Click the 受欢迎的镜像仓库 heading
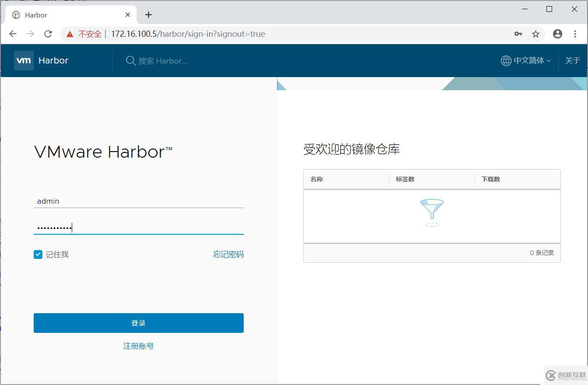The width and height of the screenshot is (588, 385). click(x=352, y=149)
